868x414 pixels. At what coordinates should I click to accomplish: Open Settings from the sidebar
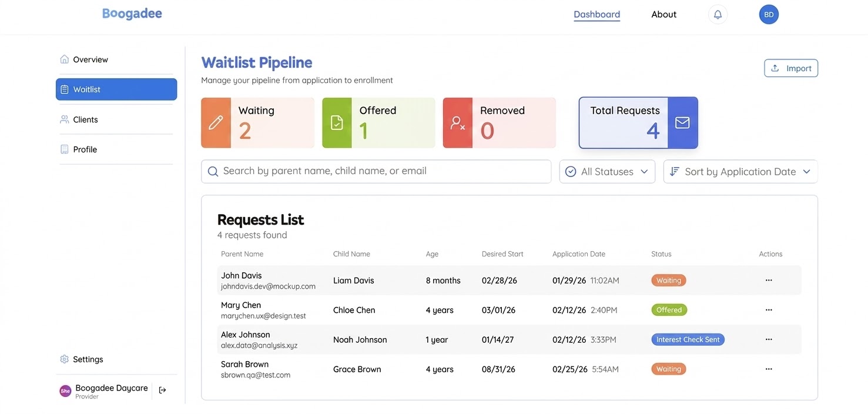point(88,359)
